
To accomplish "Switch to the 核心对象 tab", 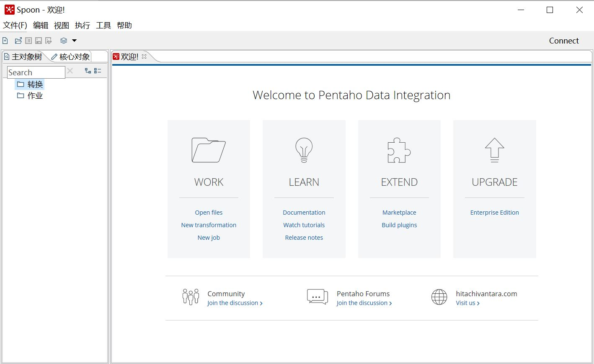I will (x=71, y=56).
